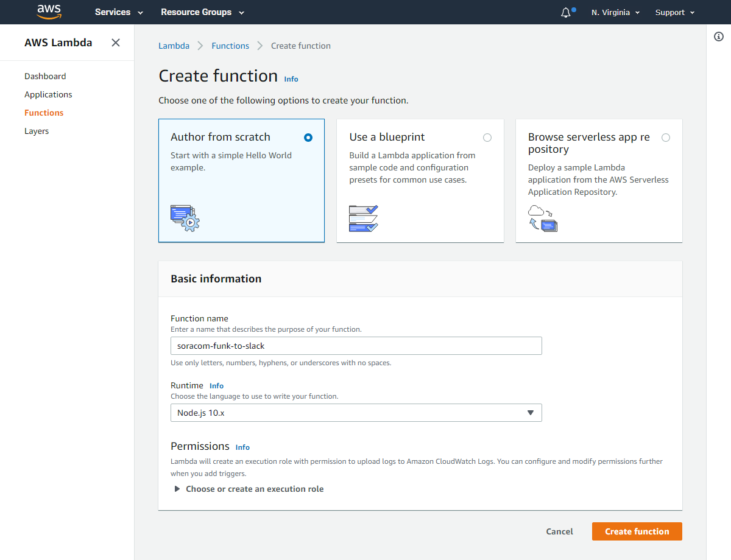Open the Runtime Node.js 10.x dropdown
This screenshot has height=560, width=731.
point(356,413)
